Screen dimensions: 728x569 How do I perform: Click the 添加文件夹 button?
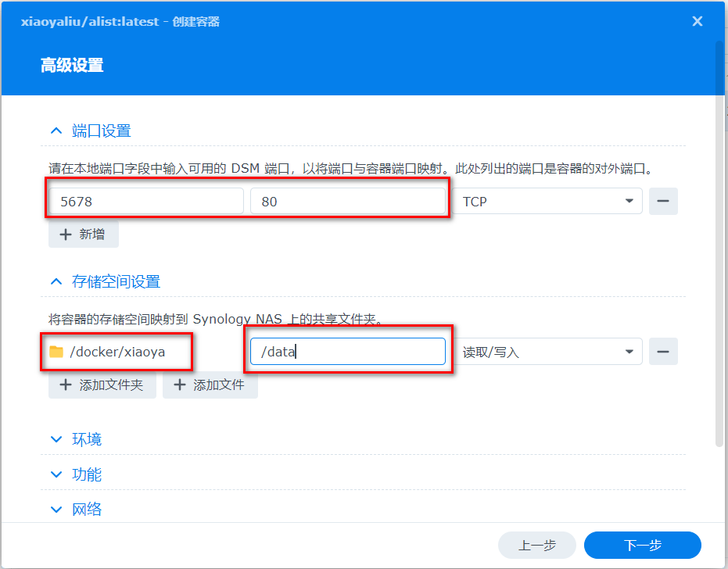[x=102, y=385]
